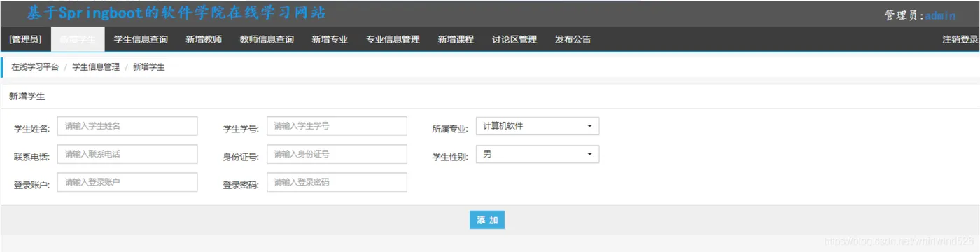Select the 联系电话 input field
The height and width of the screenshot is (252, 980).
[127, 154]
